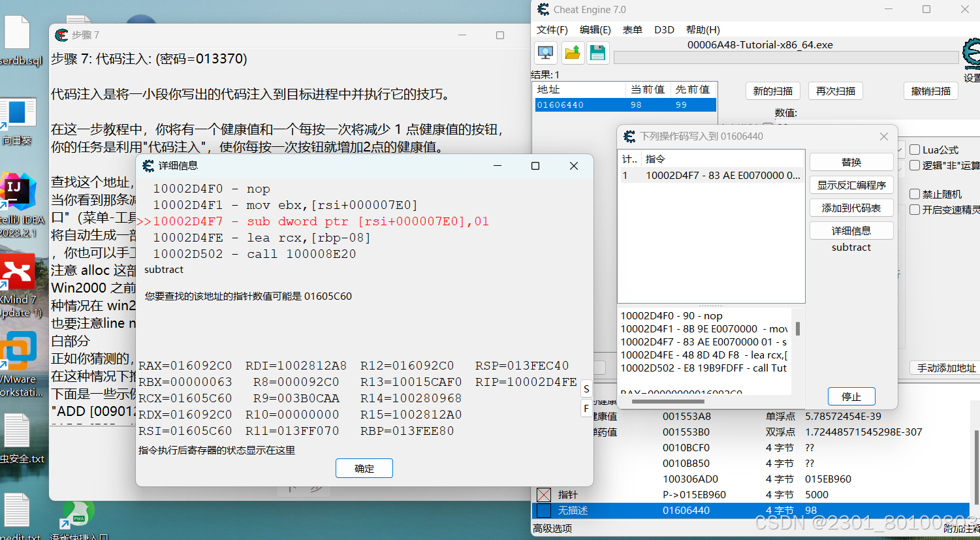Image resolution: width=980 pixels, height=540 pixels.
Task: Click 高级选项 at bottom of Cheat Engine
Action: click(x=552, y=528)
